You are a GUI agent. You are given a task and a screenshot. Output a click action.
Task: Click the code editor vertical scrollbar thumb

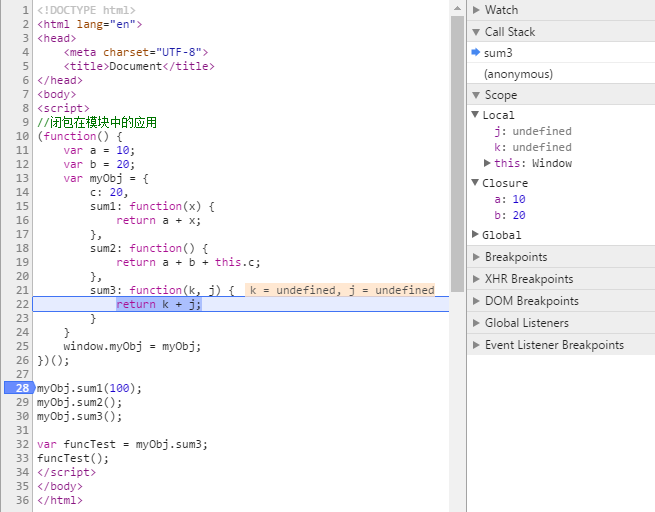click(x=457, y=154)
